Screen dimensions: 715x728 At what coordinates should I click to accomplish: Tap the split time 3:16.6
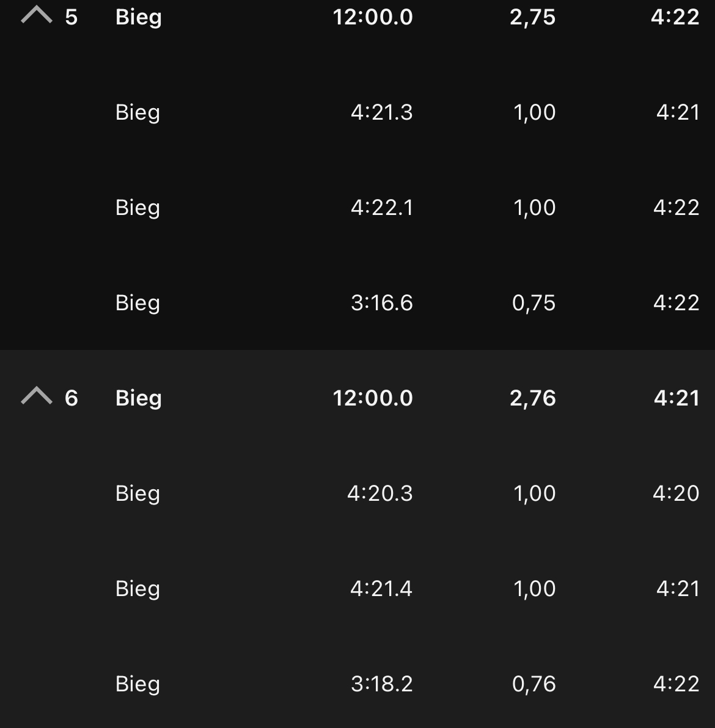[x=382, y=303]
